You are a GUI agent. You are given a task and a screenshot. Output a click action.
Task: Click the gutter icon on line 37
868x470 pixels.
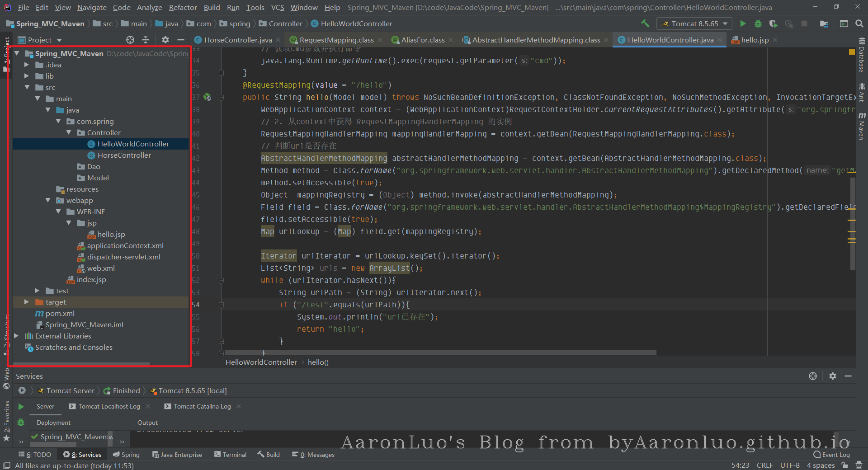(x=208, y=97)
